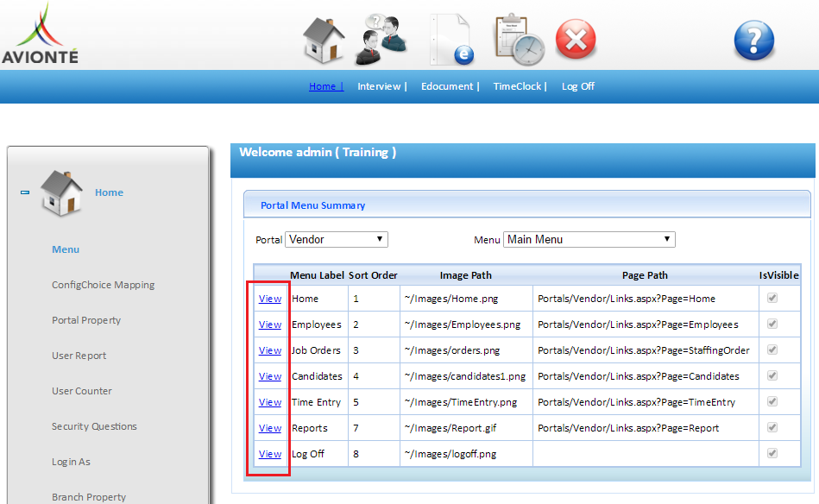Image resolution: width=819 pixels, height=504 pixels.
Task: Select TimeClock in the navigation bar
Action: pyautogui.click(x=520, y=86)
